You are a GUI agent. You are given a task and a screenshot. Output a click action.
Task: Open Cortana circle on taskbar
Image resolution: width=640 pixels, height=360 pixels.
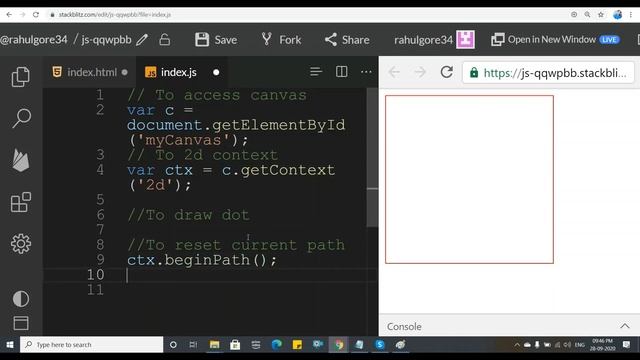(x=173, y=344)
